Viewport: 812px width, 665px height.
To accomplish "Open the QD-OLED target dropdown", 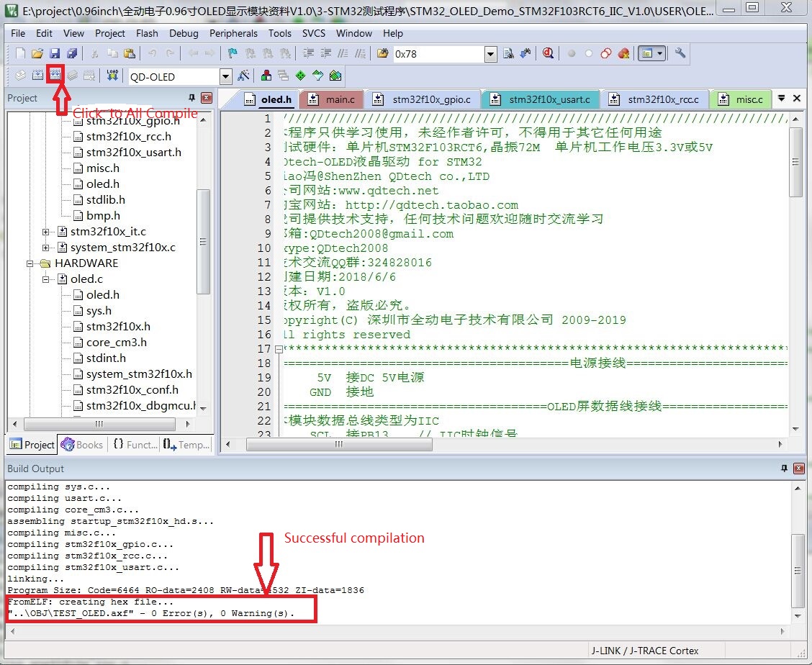I will point(225,76).
